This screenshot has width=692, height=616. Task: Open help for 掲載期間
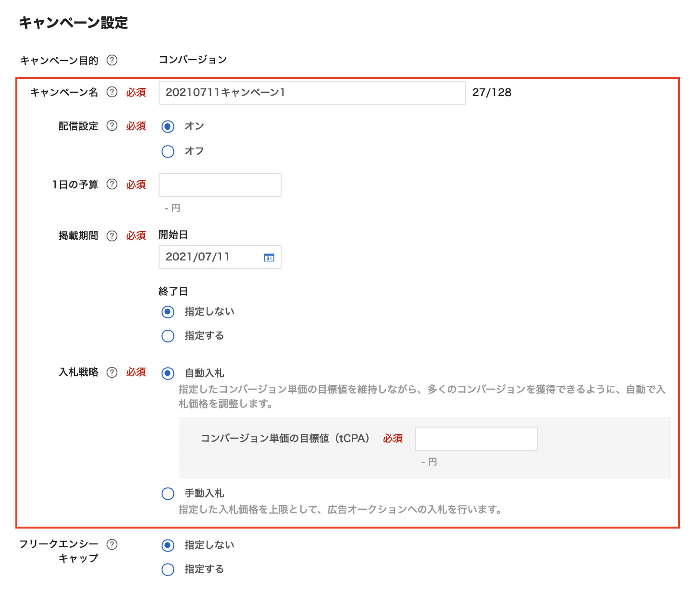pyautogui.click(x=111, y=236)
